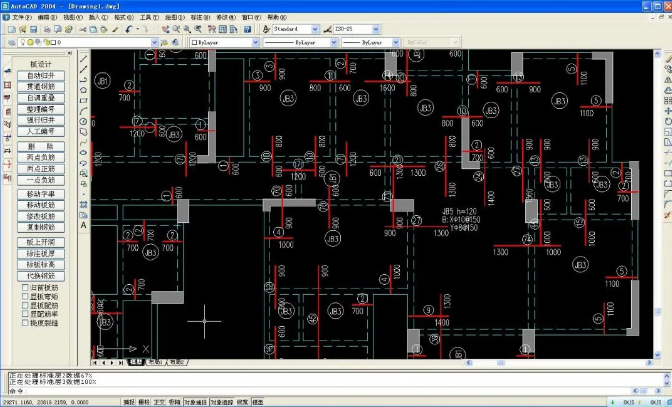Open the 标注 (Dimension) menu

[200, 18]
